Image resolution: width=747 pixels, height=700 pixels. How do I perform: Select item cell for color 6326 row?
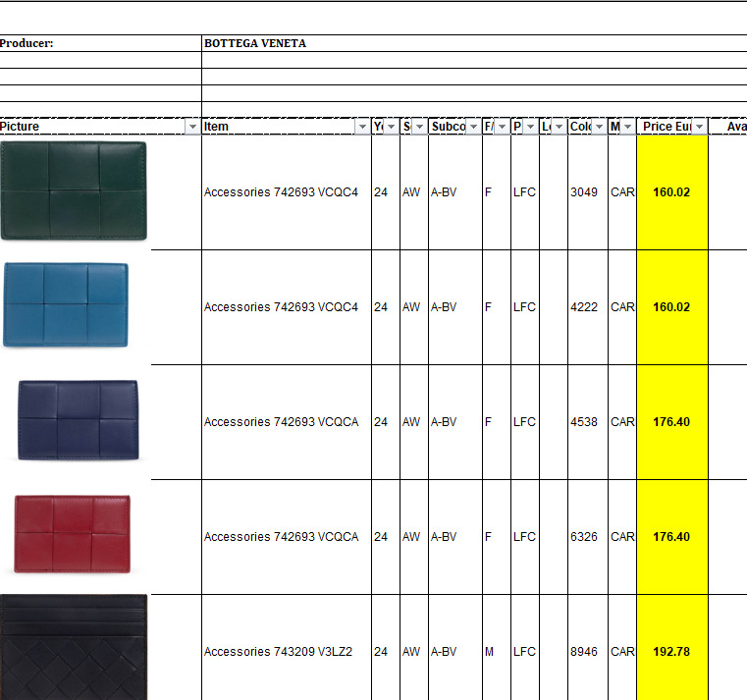(x=287, y=537)
